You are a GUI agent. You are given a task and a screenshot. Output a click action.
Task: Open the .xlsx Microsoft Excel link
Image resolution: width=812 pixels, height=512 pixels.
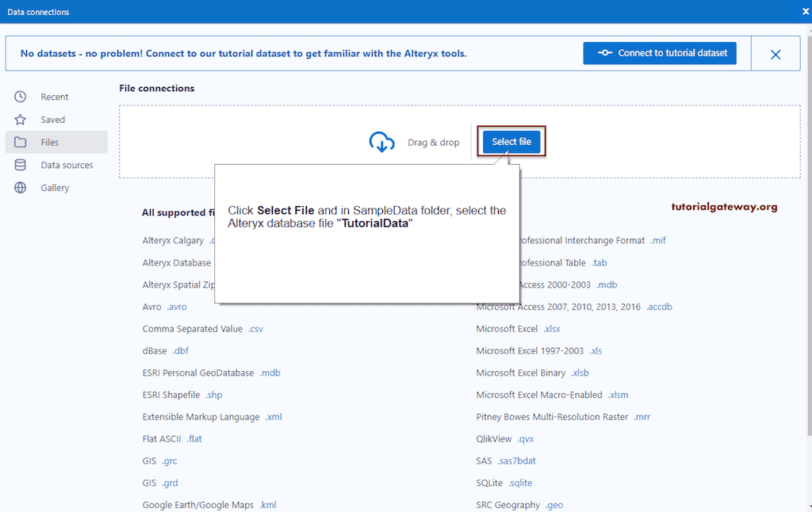(x=550, y=328)
